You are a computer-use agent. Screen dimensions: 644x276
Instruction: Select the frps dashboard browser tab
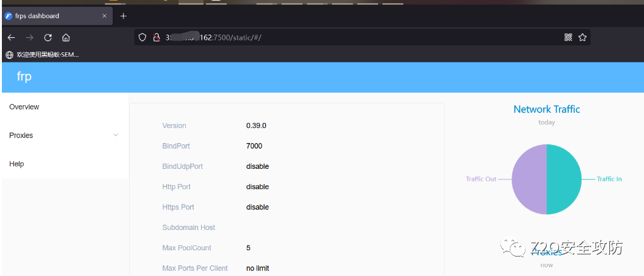click(x=57, y=16)
